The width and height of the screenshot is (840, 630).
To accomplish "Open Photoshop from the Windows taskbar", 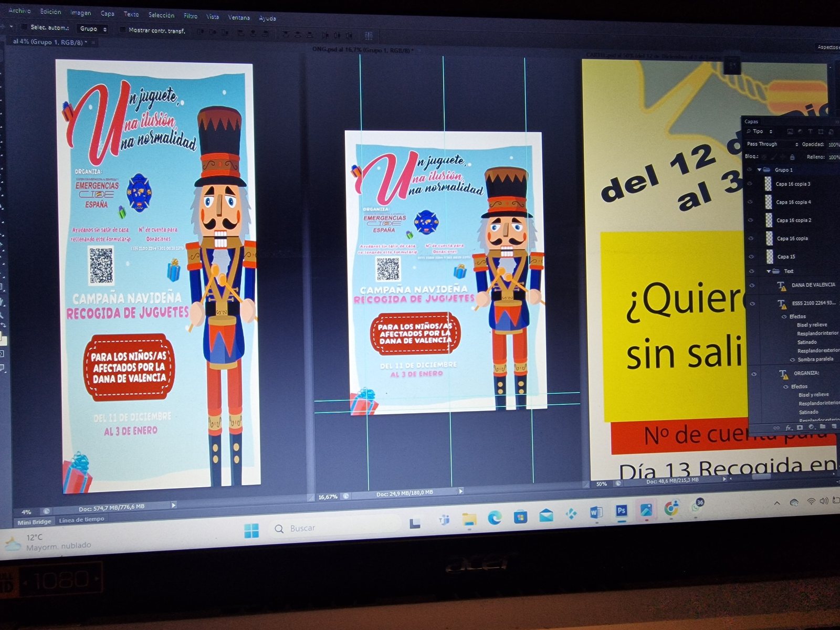I will (622, 511).
